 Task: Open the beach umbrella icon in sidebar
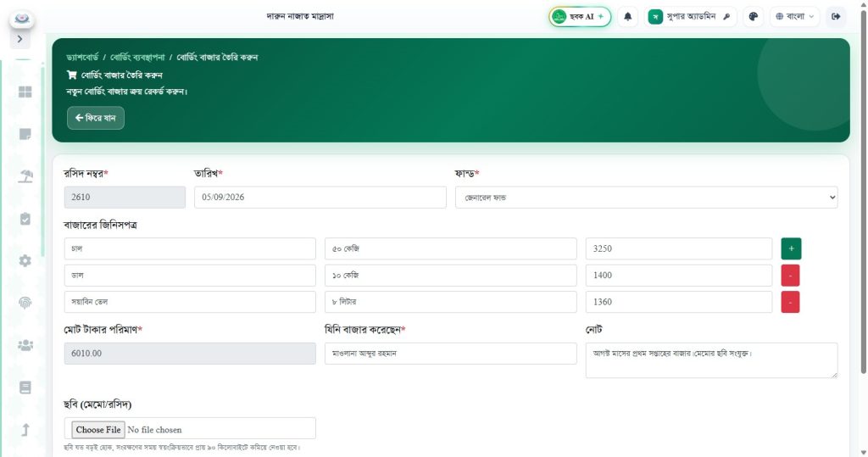25,176
